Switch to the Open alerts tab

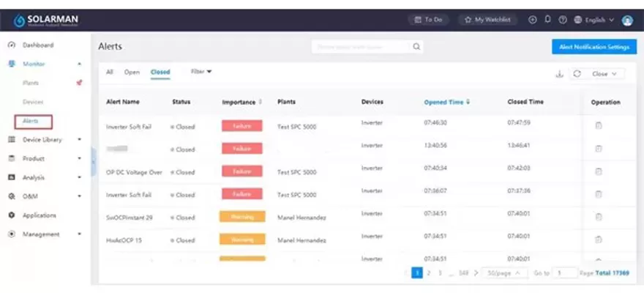click(132, 72)
